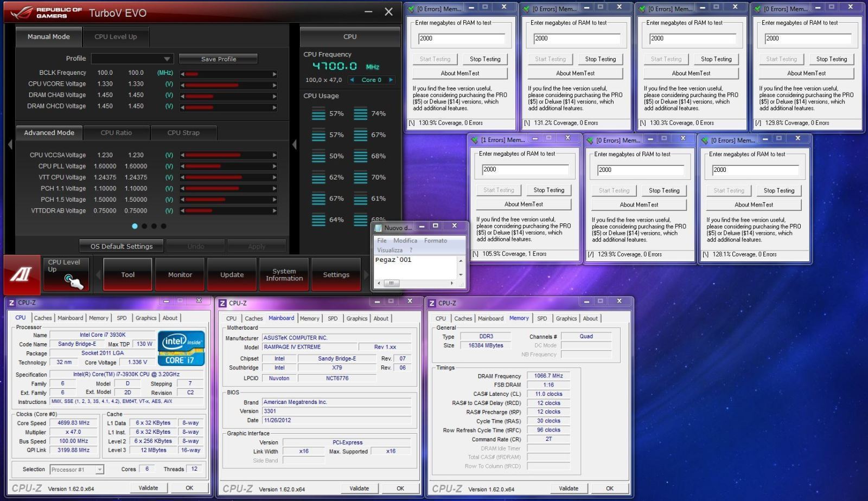Click About MemTest in 130.9% Coverage window

coord(460,73)
